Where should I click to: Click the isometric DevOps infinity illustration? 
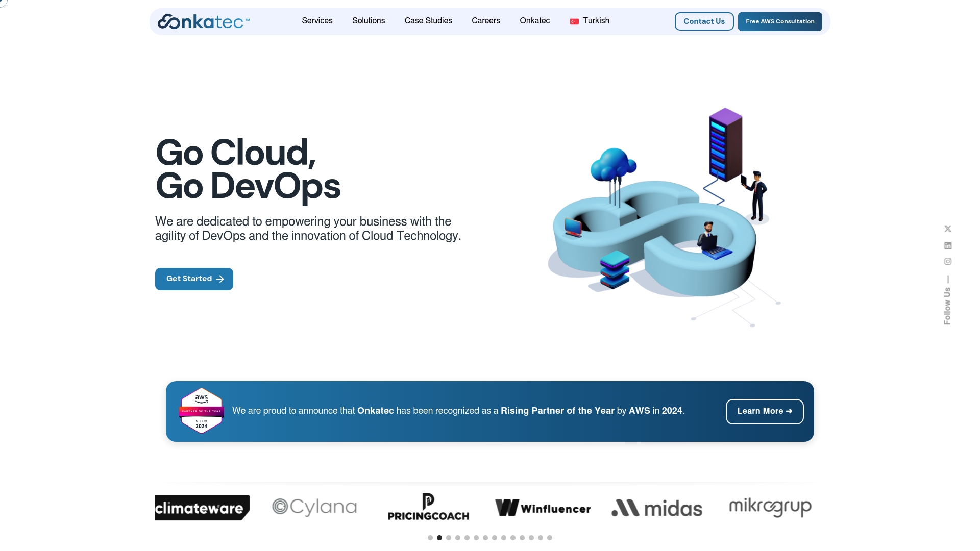[664, 217]
